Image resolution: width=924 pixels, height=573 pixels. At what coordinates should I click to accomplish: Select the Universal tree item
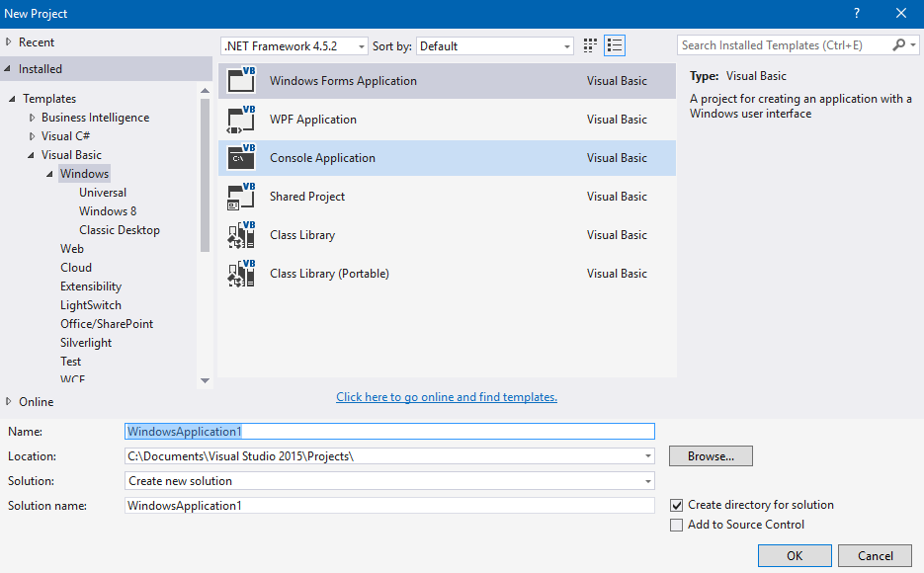tap(103, 193)
